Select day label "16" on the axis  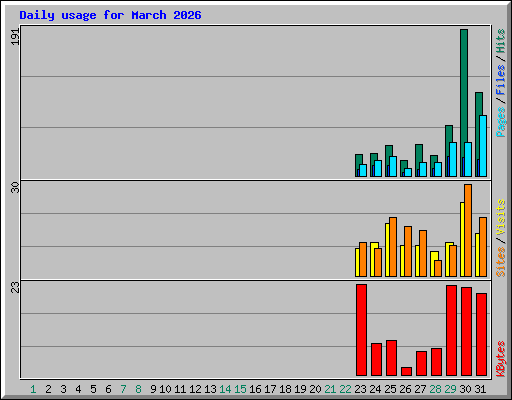[255, 389]
